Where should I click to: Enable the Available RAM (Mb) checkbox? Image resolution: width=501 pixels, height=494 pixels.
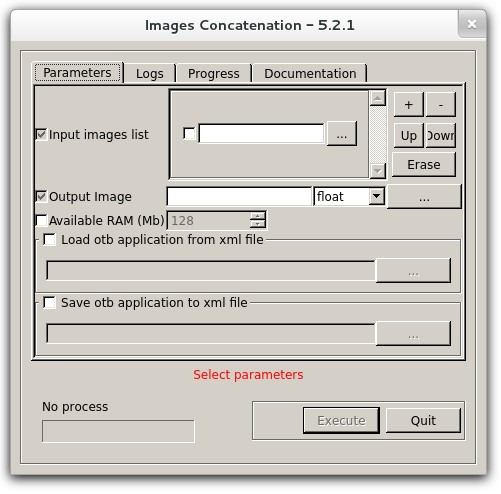coord(41,220)
